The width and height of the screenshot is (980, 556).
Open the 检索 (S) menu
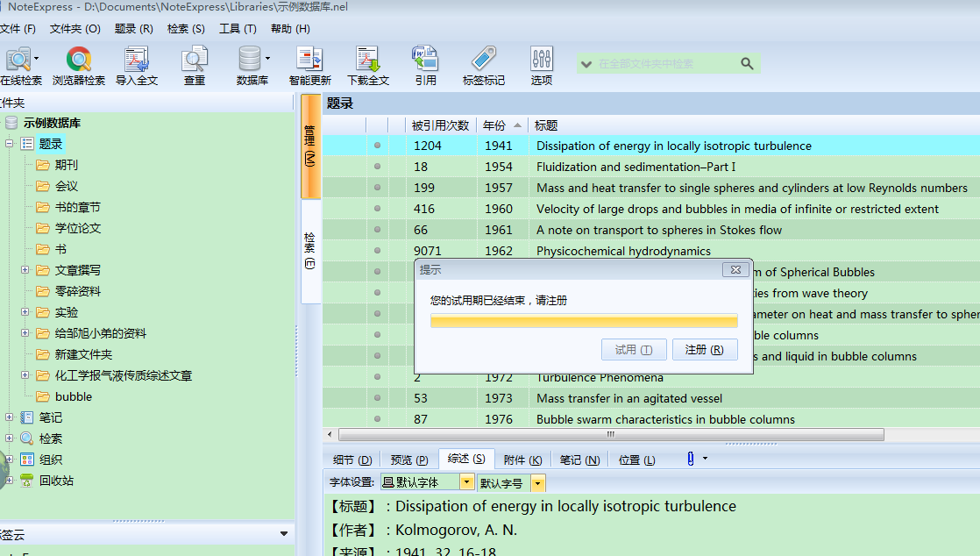[186, 29]
